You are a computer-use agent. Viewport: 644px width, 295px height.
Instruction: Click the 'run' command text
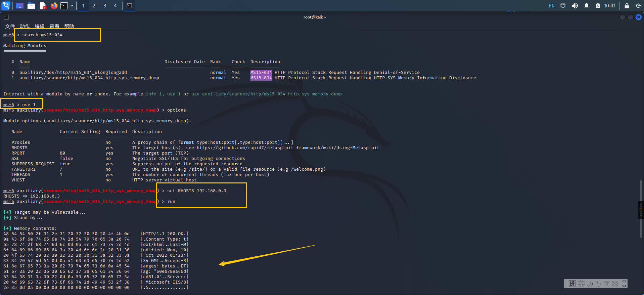coord(171,202)
